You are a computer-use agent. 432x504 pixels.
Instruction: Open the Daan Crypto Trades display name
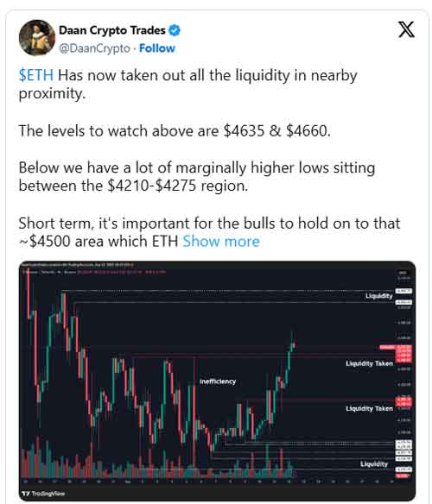pos(112,30)
